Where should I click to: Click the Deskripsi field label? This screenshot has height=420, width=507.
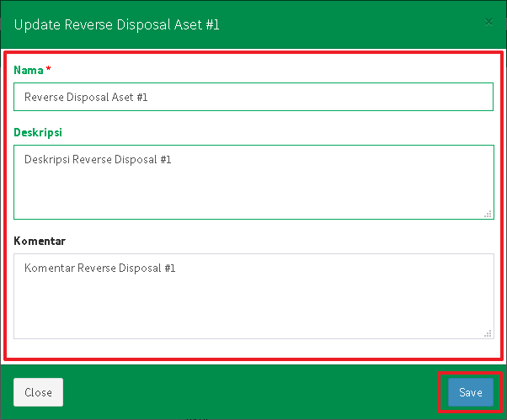point(38,132)
